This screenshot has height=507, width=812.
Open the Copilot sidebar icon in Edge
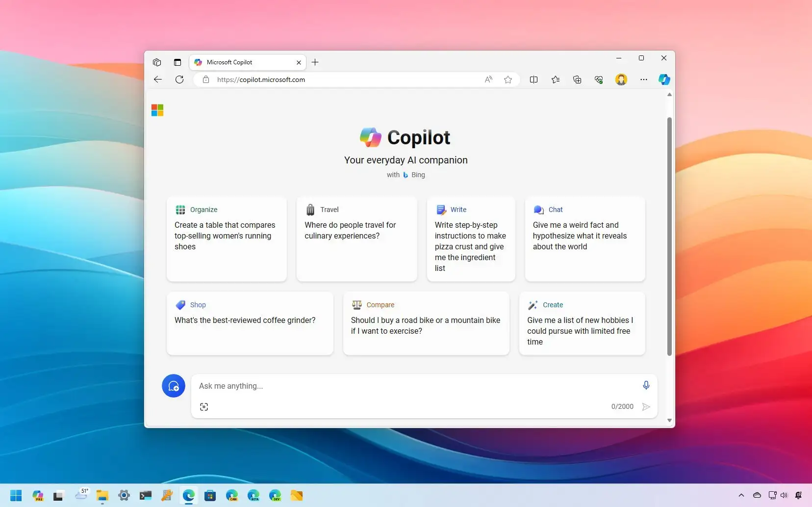(x=664, y=80)
